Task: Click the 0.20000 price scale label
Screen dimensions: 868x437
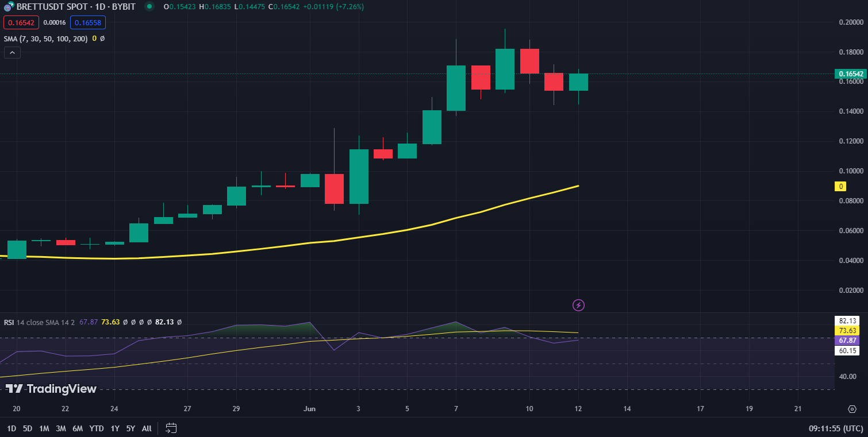Action: tap(850, 22)
